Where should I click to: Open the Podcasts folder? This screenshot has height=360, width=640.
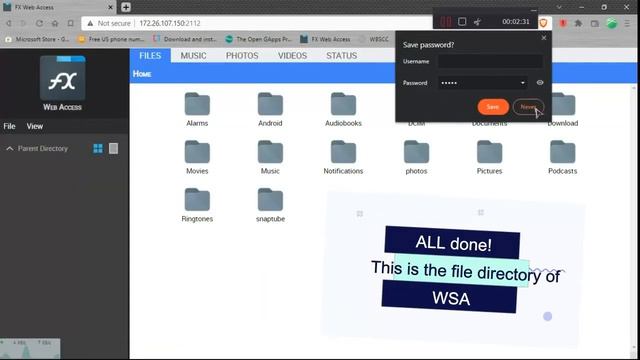562,157
